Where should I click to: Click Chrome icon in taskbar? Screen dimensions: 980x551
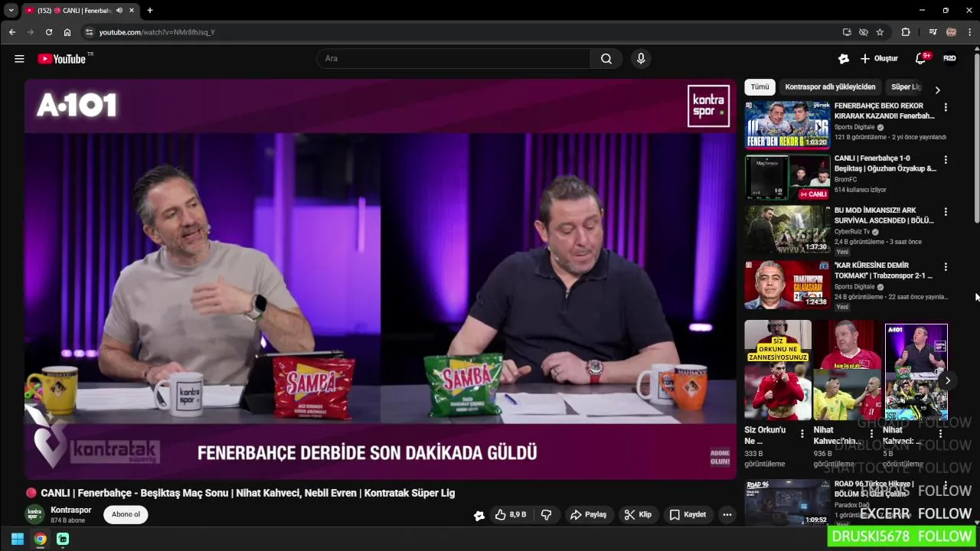click(x=40, y=539)
